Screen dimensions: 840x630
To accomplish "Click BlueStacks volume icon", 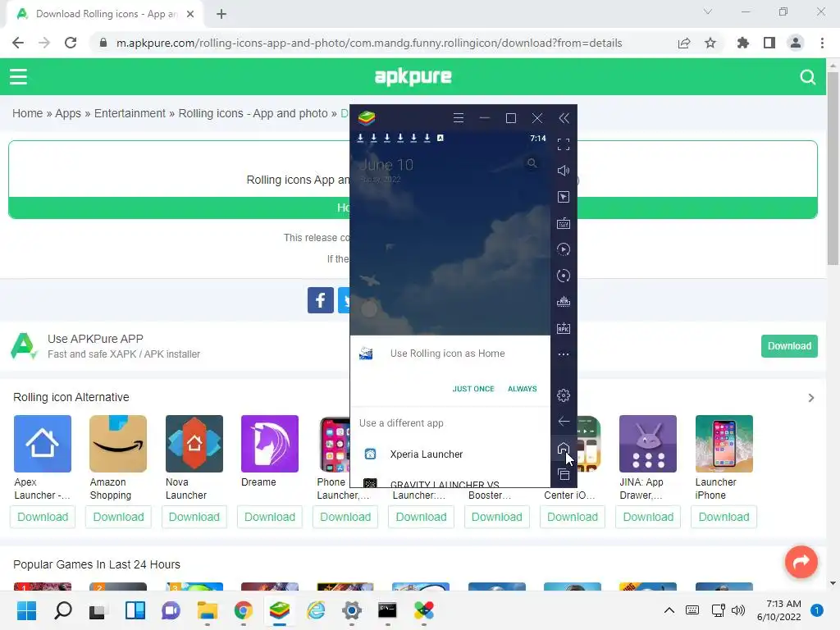I will (563, 171).
